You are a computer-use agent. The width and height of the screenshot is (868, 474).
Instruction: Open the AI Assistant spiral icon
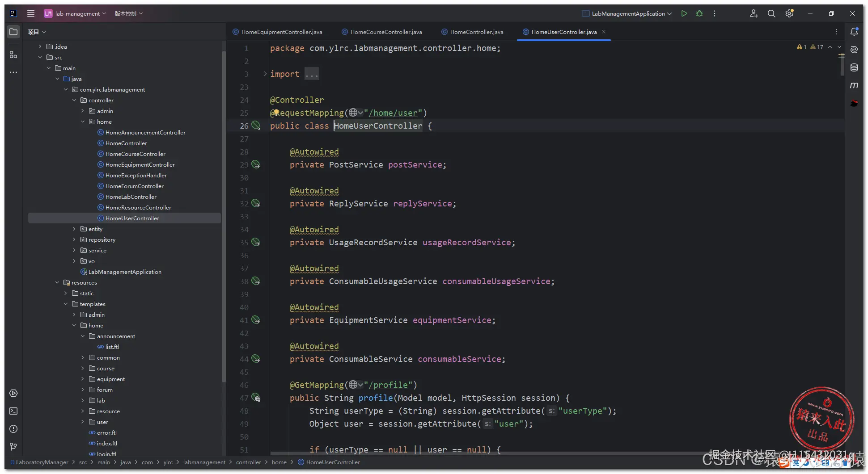[x=854, y=50]
